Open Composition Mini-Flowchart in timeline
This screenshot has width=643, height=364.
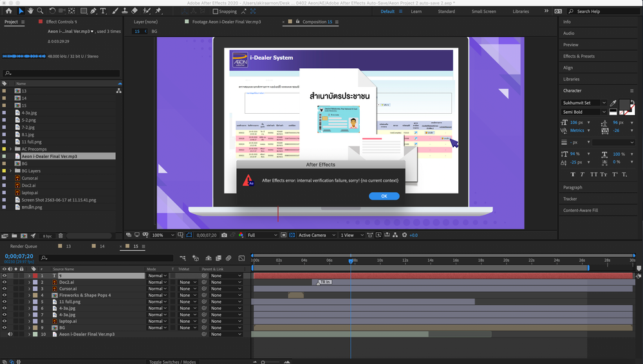click(183, 258)
